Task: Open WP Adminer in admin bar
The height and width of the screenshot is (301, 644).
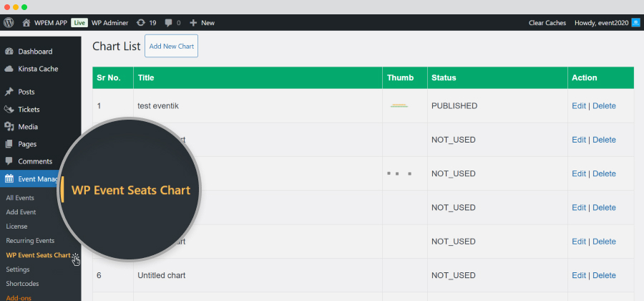Action: tap(109, 23)
